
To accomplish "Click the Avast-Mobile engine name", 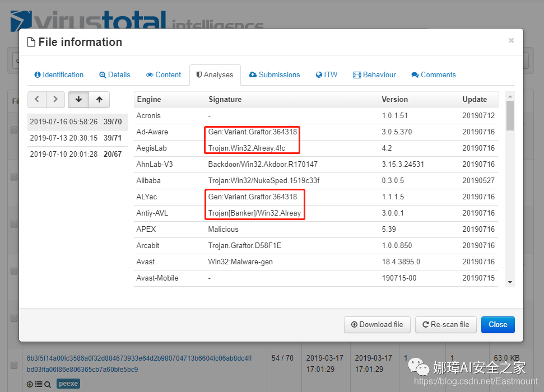I will pyautogui.click(x=157, y=278).
